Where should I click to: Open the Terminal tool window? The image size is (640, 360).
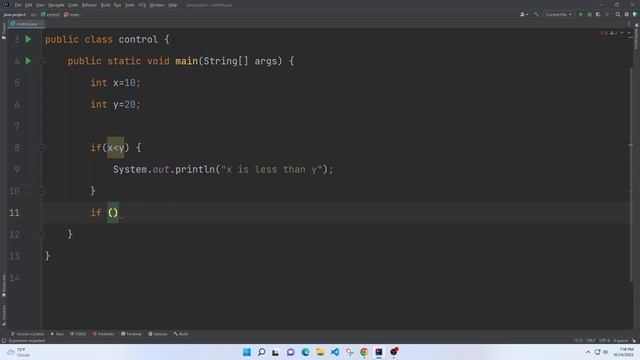[131, 334]
